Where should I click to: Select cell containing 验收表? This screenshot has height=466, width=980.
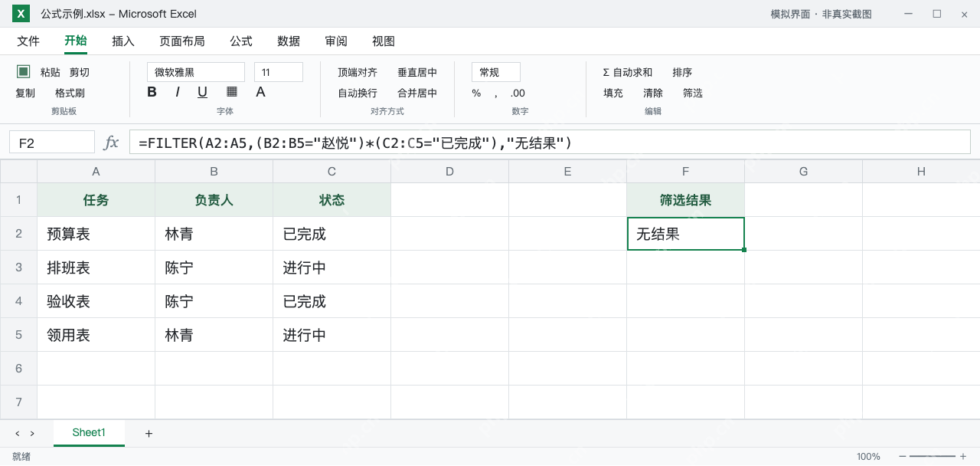pos(96,301)
